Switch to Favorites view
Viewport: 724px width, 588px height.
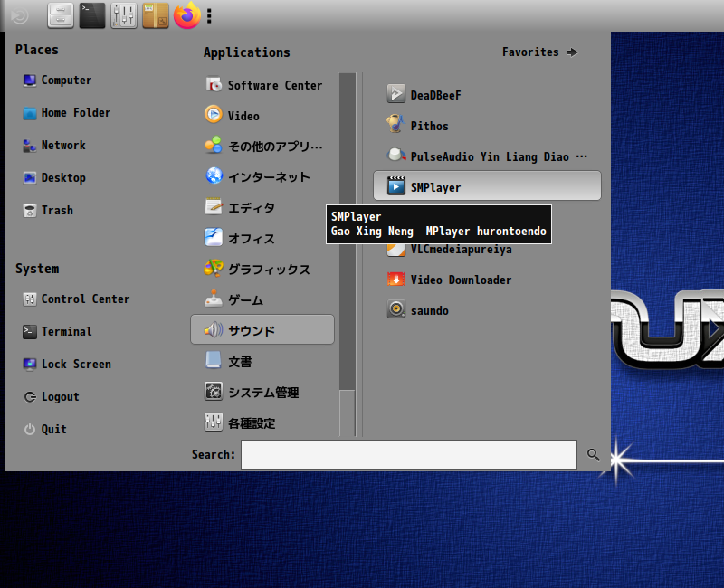(539, 52)
